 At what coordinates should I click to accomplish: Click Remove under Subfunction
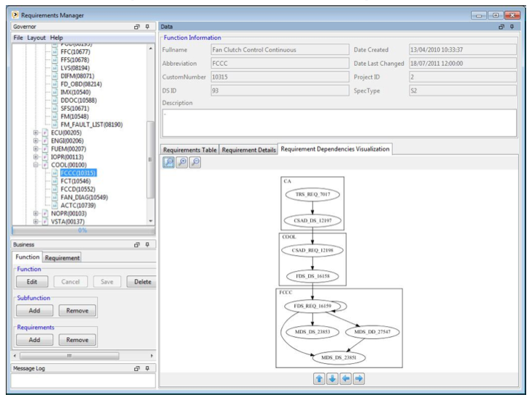[77, 310]
